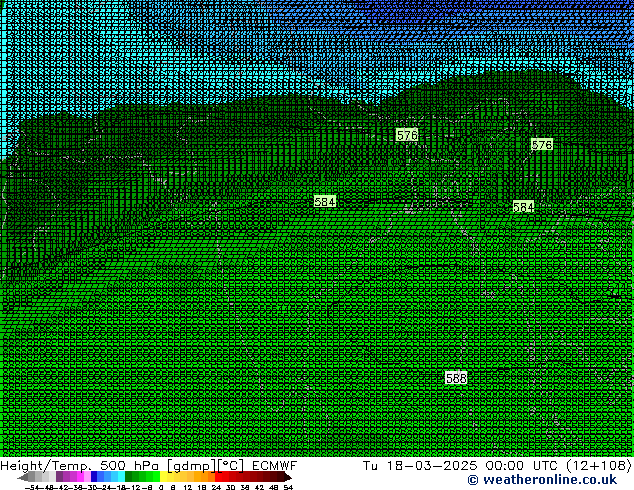Pick the bright red swatch in the legend
The width and height of the screenshot is (634, 490).
point(218,477)
